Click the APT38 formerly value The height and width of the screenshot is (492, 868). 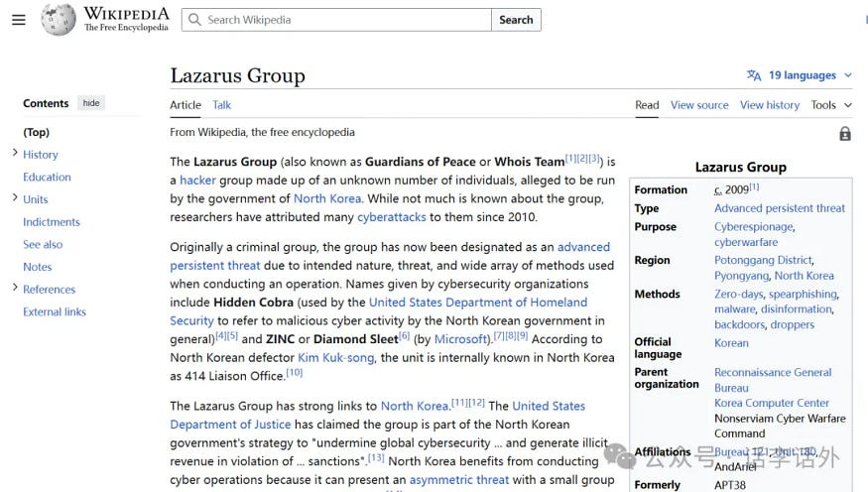tap(729, 485)
